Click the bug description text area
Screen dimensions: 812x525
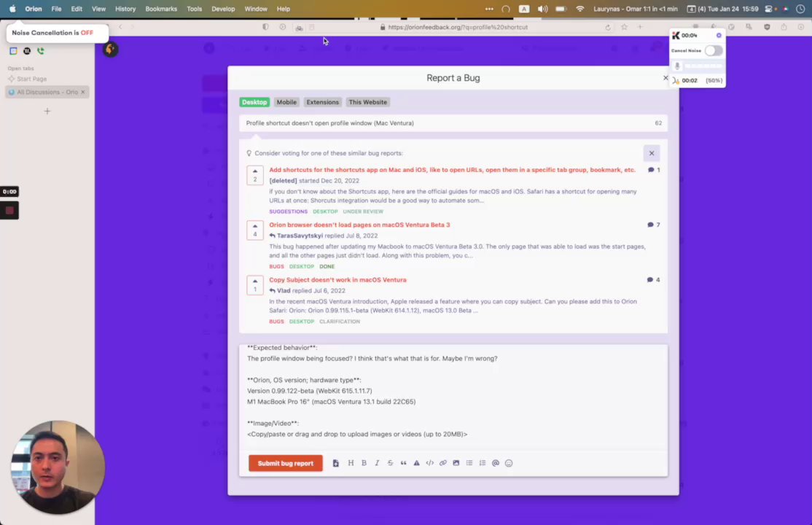(453, 397)
